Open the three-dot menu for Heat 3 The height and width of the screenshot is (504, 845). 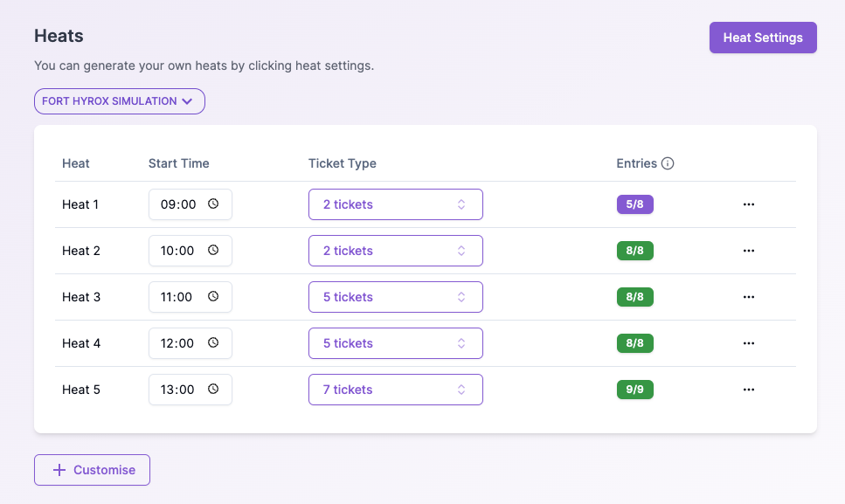(748, 297)
